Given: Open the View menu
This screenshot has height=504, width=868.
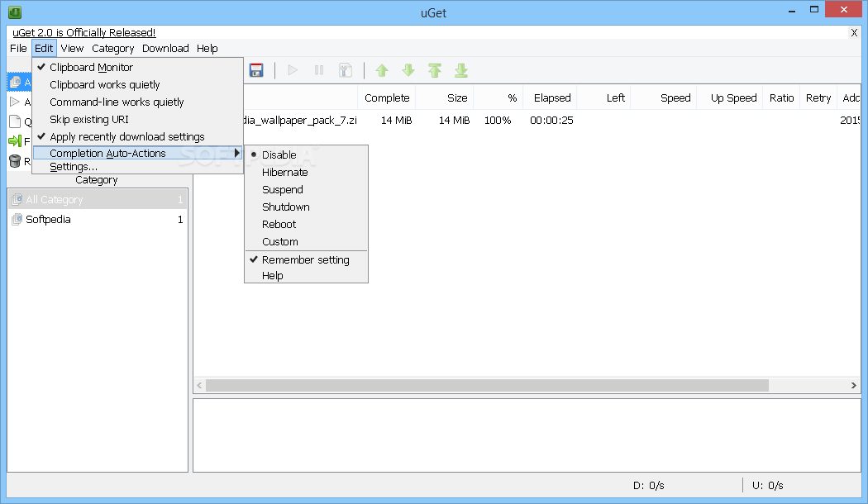Looking at the screenshot, I should click(72, 48).
